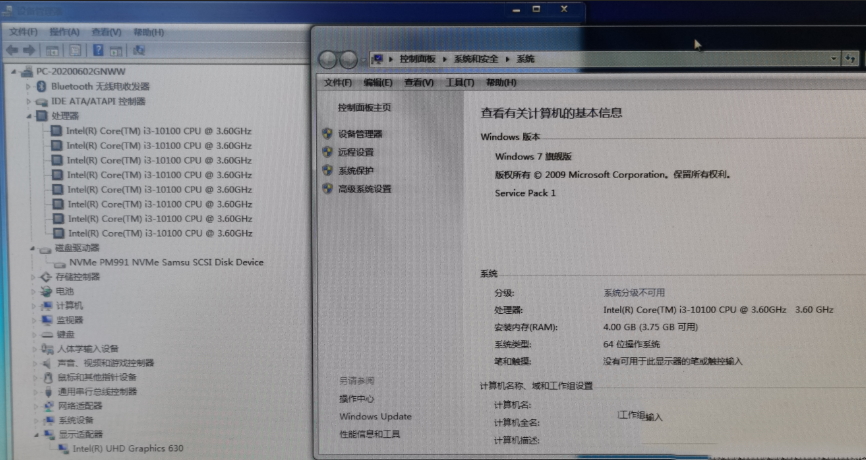Click shield icon beside 高级系统设置
Screen dimensions: 866x460
click(328, 188)
